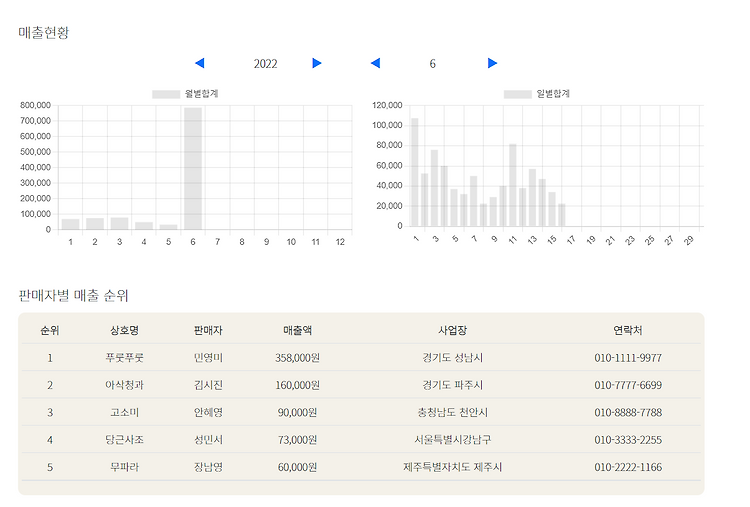The height and width of the screenshot is (507, 750).
Task: Click the 아삭청과 store name cell
Action: click(124, 385)
